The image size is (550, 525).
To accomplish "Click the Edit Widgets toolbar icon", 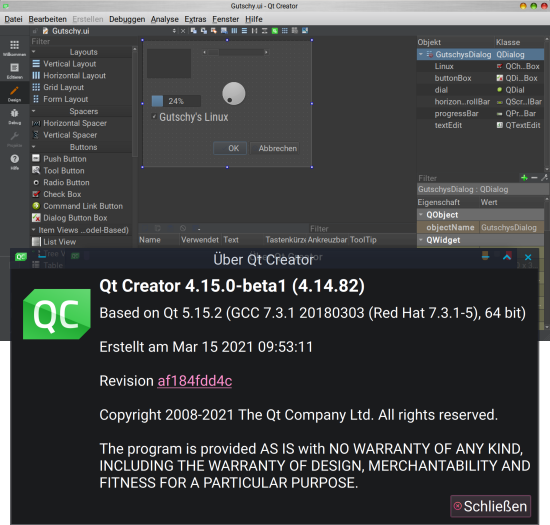I will pyautogui.click(x=194, y=31).
